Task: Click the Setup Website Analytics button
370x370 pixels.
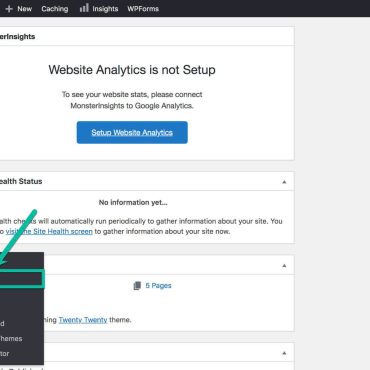Action: (132, 132)
